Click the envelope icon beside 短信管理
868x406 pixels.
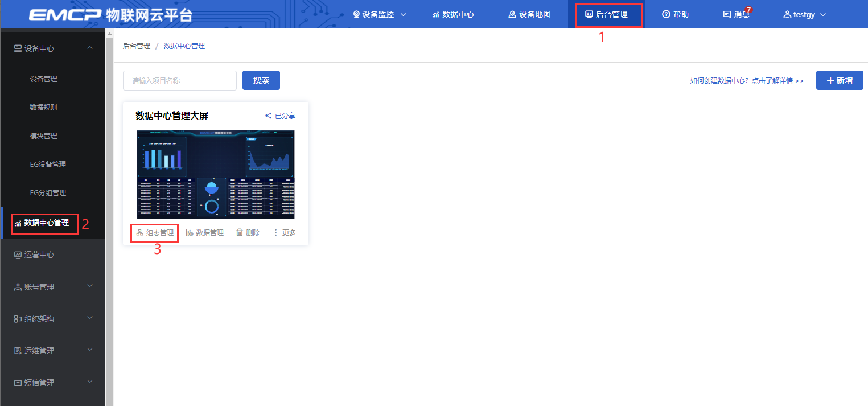(18, 383)
